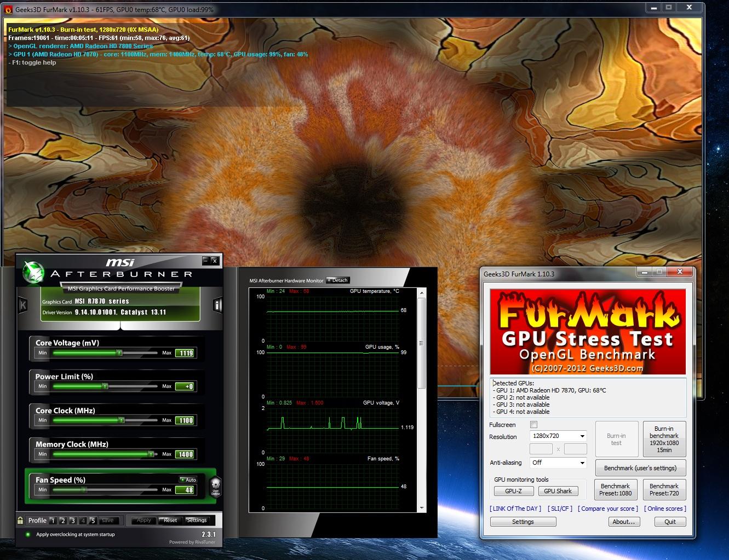Screen dimensions: 729x560
Task: Click the Core Voltage value field 1119
Action: [186, 353]
